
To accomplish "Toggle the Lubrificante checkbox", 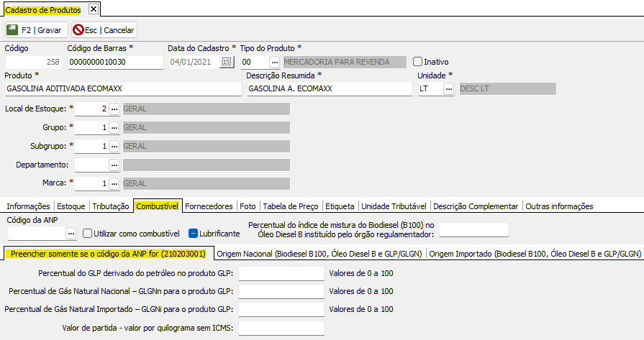I will (x=194, y=234).
